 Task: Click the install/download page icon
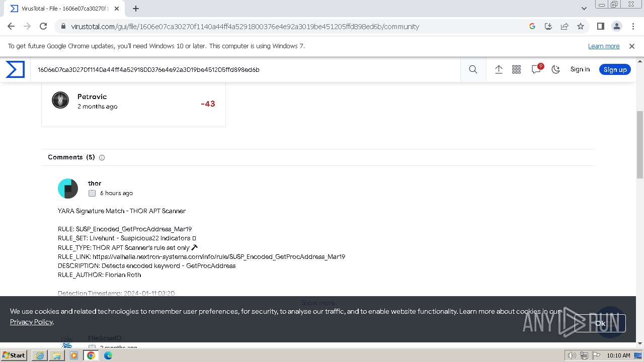(548, 26)
